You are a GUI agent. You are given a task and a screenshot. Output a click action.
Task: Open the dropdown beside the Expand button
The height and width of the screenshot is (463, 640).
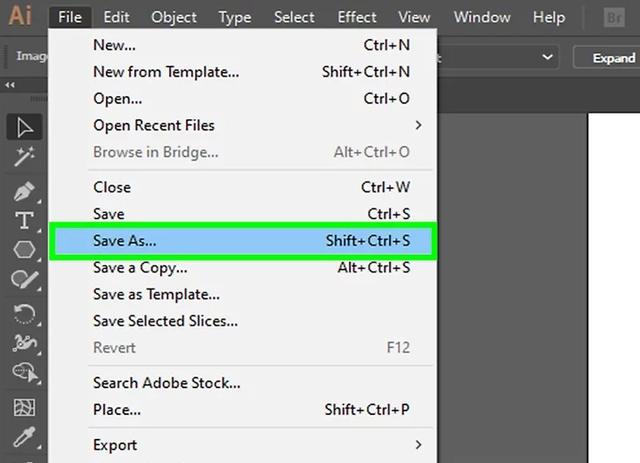(x=547, y=57)
